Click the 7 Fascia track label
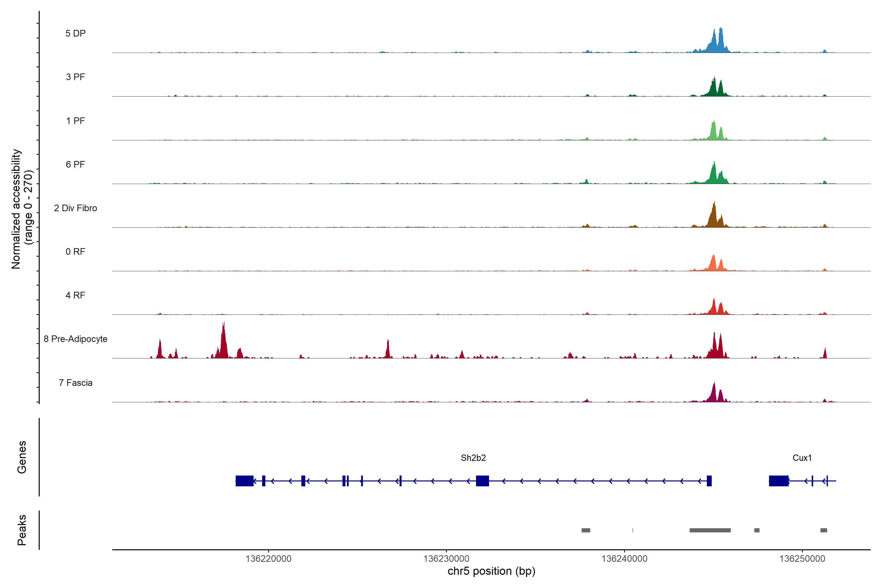The width and height of the screenshot is (882, 588). (75, 382)
